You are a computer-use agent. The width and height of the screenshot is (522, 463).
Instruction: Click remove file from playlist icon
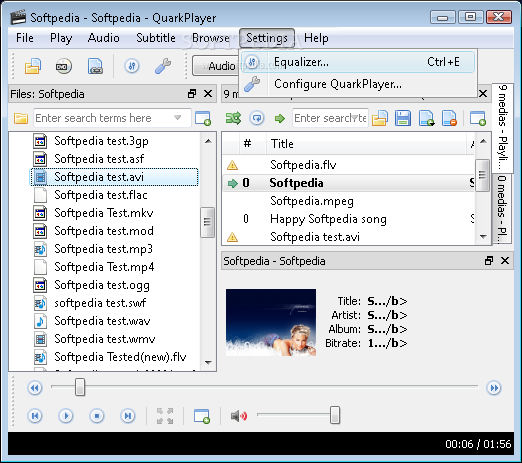click(x=449, y=118)
